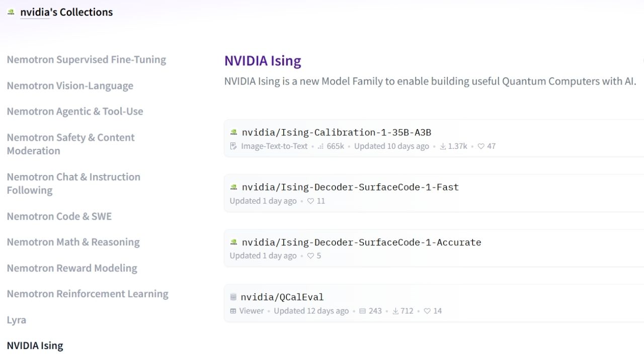Click Updated 1 day ago on SurfaceCode-1-Accurate
644x362 pixels.
[x=263, y=255]
